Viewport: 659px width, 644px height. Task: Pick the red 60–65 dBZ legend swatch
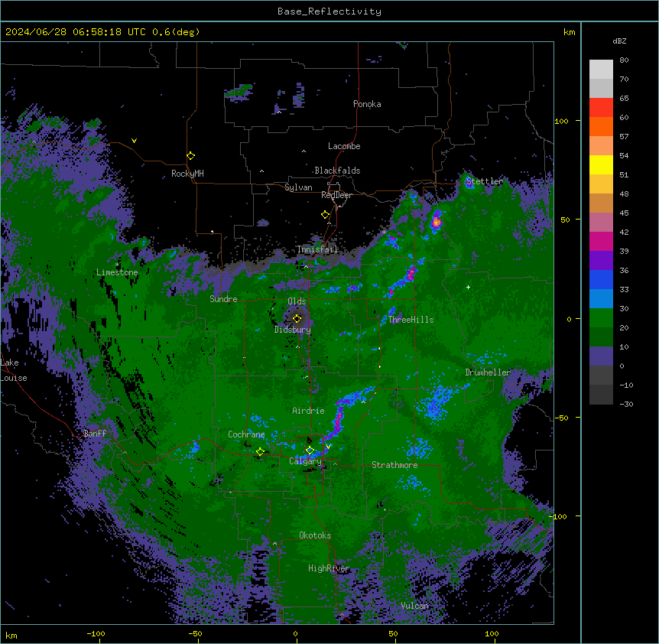click(x=601, y=107)
